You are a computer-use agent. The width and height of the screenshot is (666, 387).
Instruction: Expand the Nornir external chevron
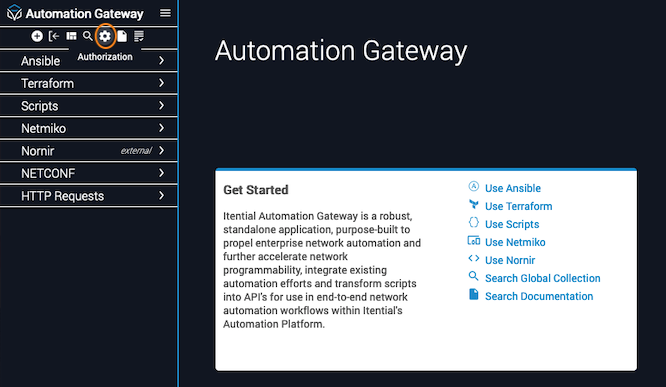click(x=161, y=150)
